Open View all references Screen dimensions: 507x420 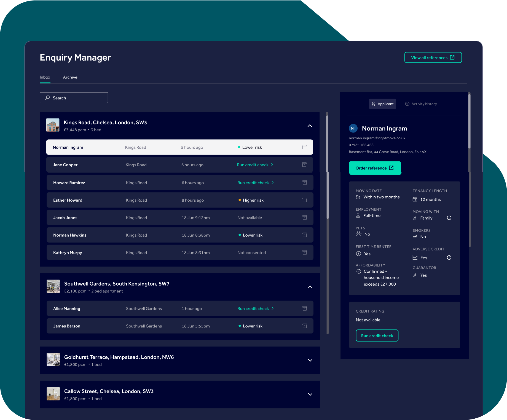point(433,58)
